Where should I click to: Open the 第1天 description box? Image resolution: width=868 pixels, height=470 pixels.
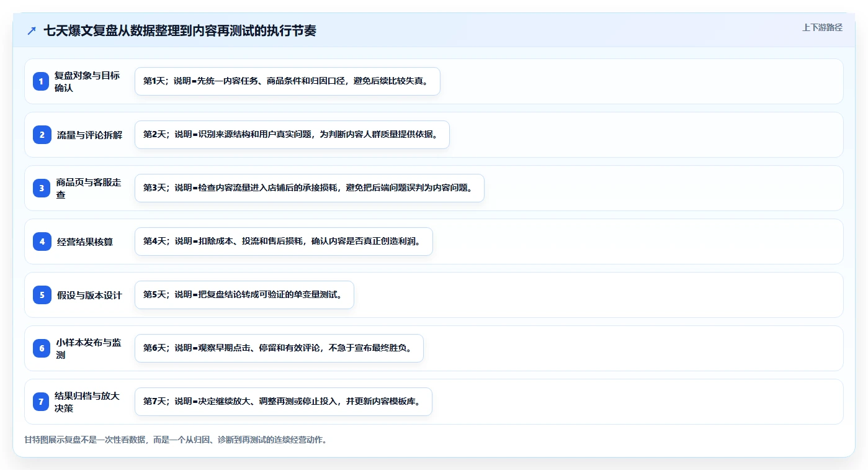pyautogui.click(x=287, y=81)
